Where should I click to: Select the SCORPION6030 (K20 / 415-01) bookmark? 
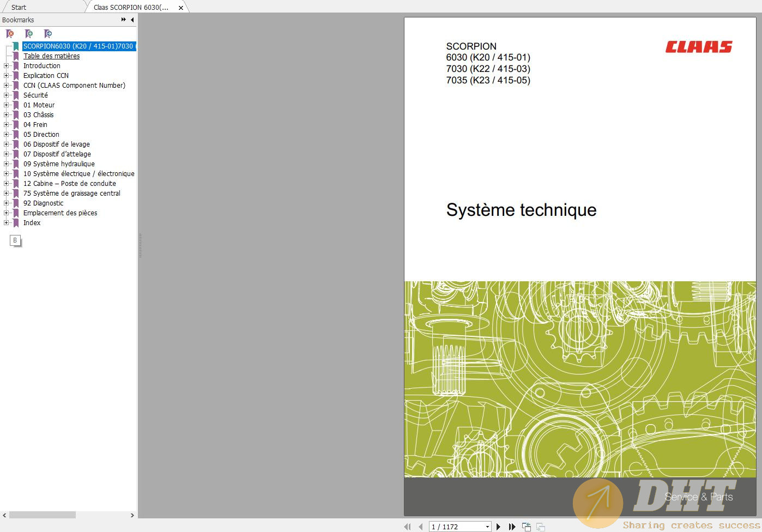79,46
